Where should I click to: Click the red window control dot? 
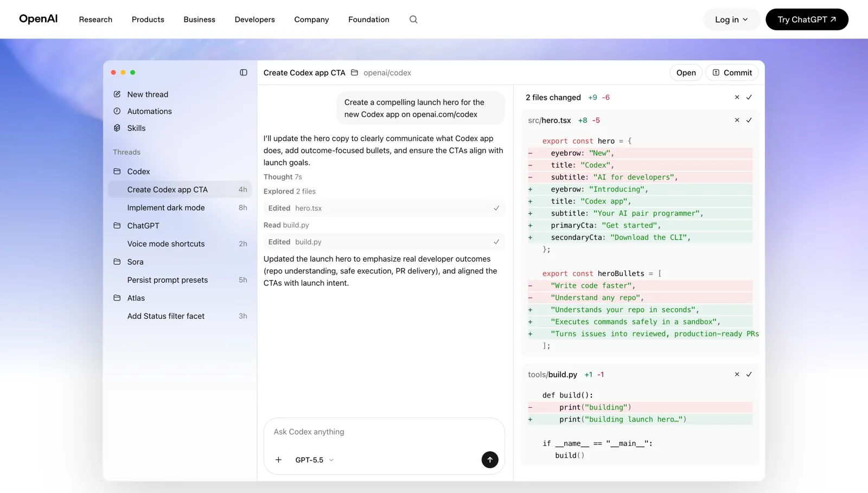(x=113, y=73)
